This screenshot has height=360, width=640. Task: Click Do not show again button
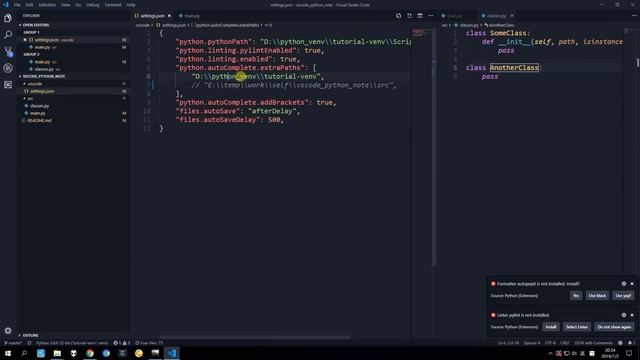tap(614, 327)
